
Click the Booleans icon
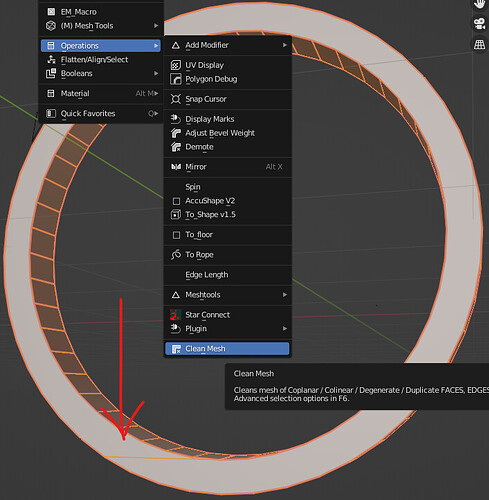[51, 73]
